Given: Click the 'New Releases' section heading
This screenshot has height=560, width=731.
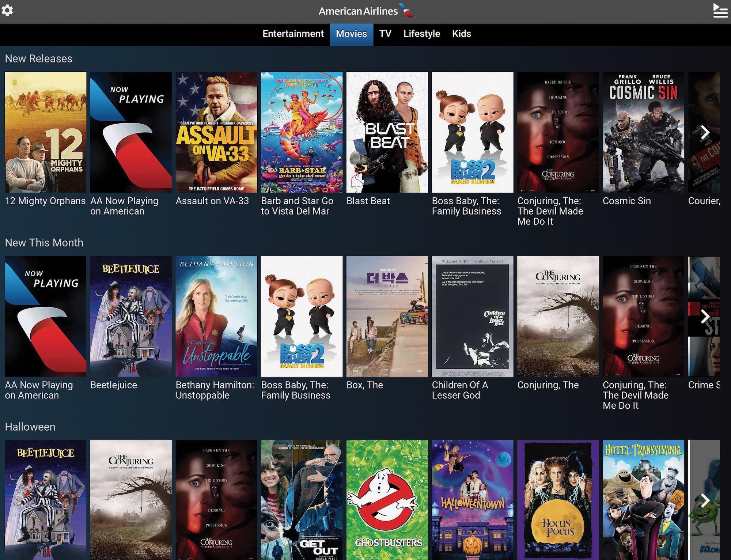Looking at the screenshot, I should tap(39, 59).
